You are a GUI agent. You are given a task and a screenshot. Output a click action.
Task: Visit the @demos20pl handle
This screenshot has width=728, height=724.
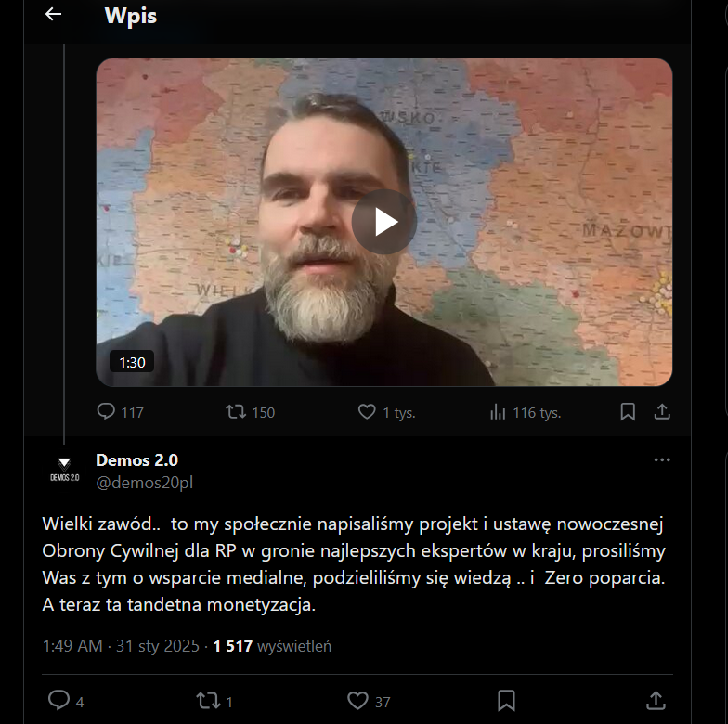[144, 483]
